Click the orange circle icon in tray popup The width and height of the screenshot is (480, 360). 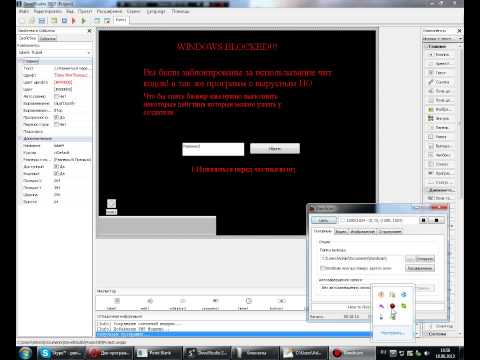tap(381, 294)
